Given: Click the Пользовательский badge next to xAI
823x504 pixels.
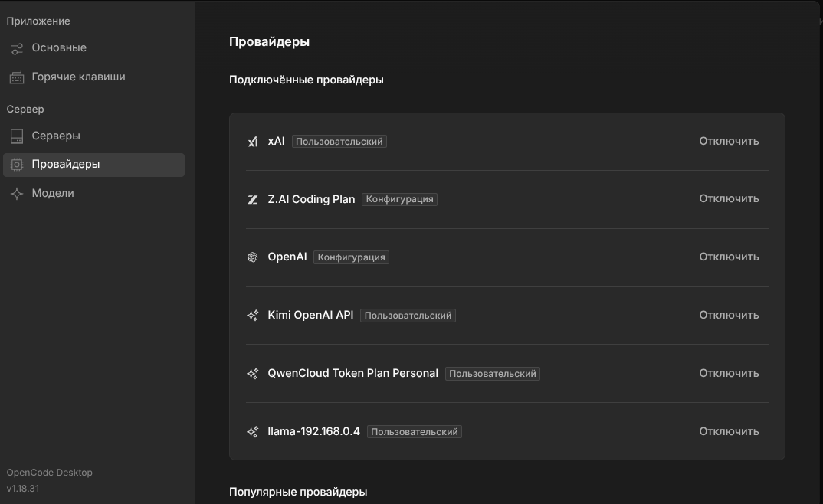Looking at the screenshot, I should [x=339, y=142].
